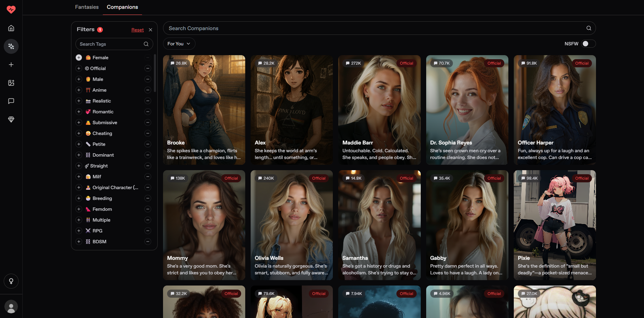
Task: Include the Straight tag with plus
Action: [79, 166]
